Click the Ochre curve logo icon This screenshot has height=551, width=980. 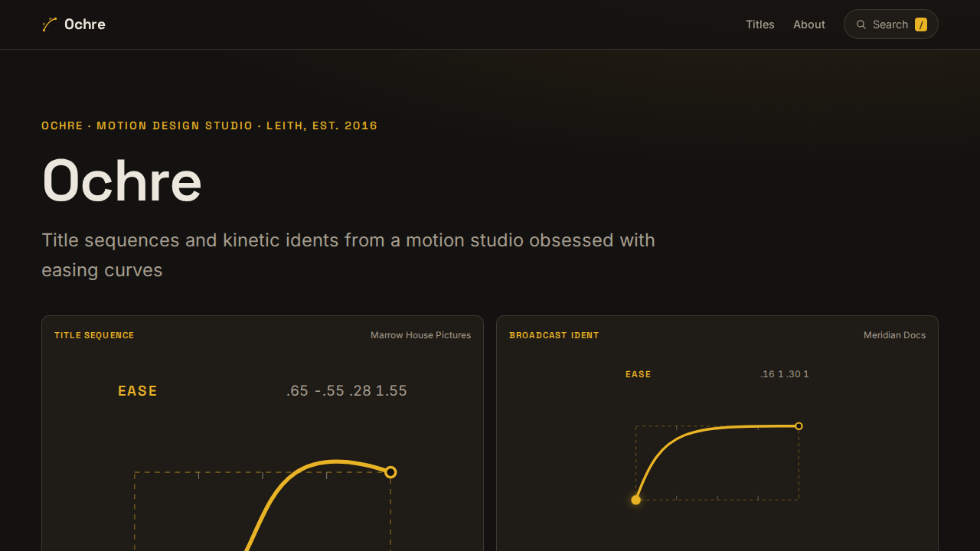pyautogui.click(x=50, y=24)
